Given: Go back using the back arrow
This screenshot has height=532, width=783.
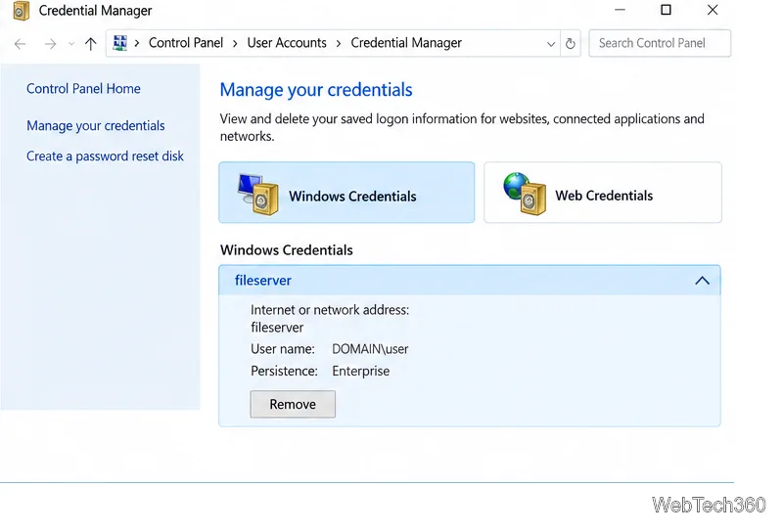Looking at the screenshot, I should coord(20,44).
